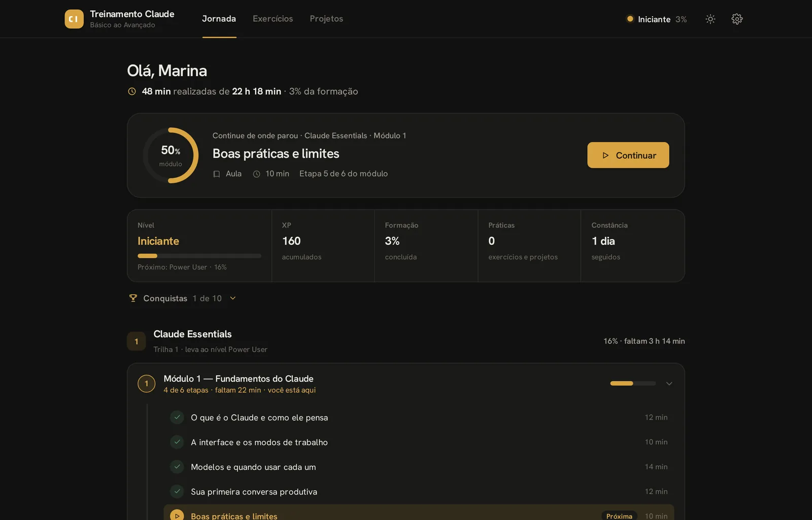The image size is (812, 520).
Task: Click the Claude Essentials track number badge
Action: (136, 341)
